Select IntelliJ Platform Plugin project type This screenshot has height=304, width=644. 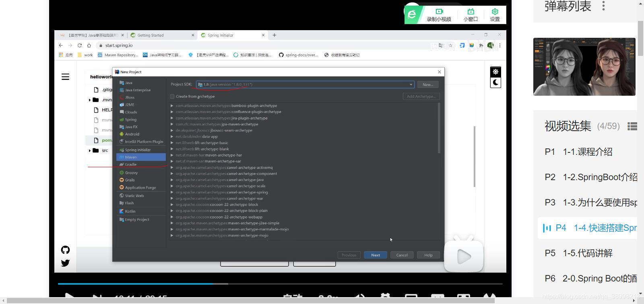coord(141,142)
